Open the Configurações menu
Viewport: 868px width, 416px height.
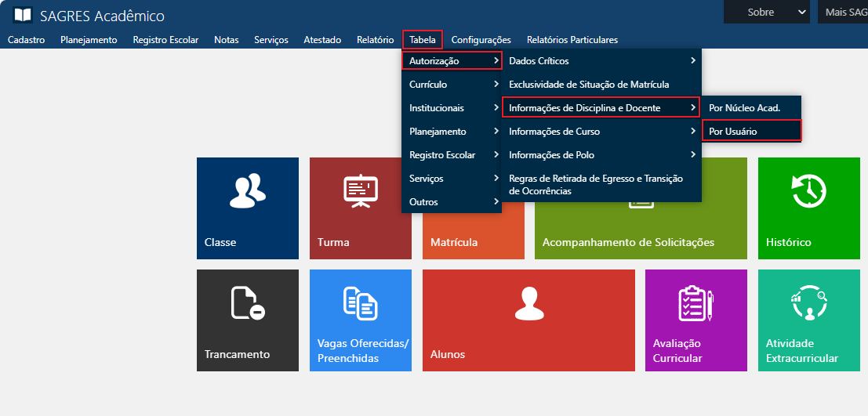click(481, 40)
